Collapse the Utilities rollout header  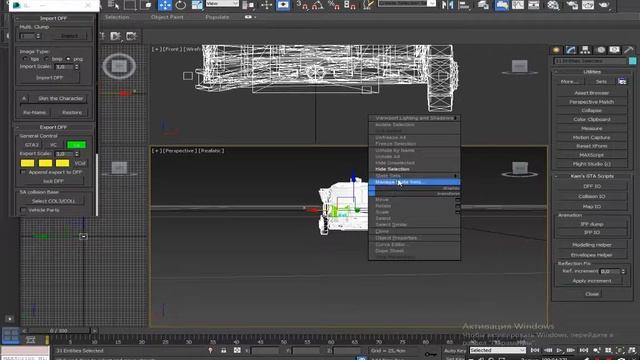592,72
